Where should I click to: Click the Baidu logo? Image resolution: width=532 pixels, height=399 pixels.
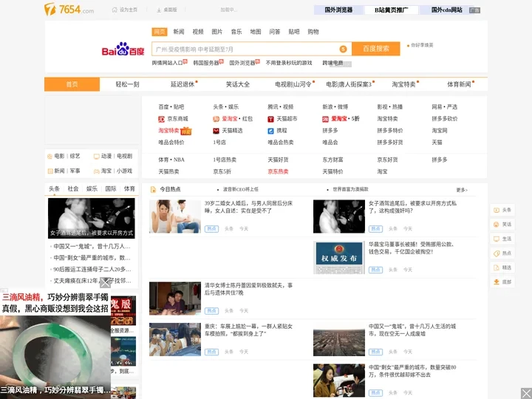click(123, 50)
